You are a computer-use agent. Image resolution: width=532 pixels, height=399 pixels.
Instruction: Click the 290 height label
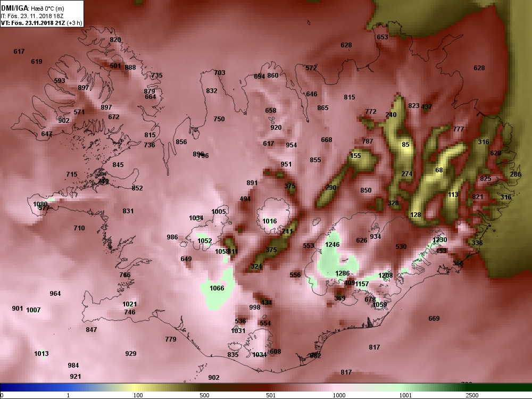[x=331, y=188]
